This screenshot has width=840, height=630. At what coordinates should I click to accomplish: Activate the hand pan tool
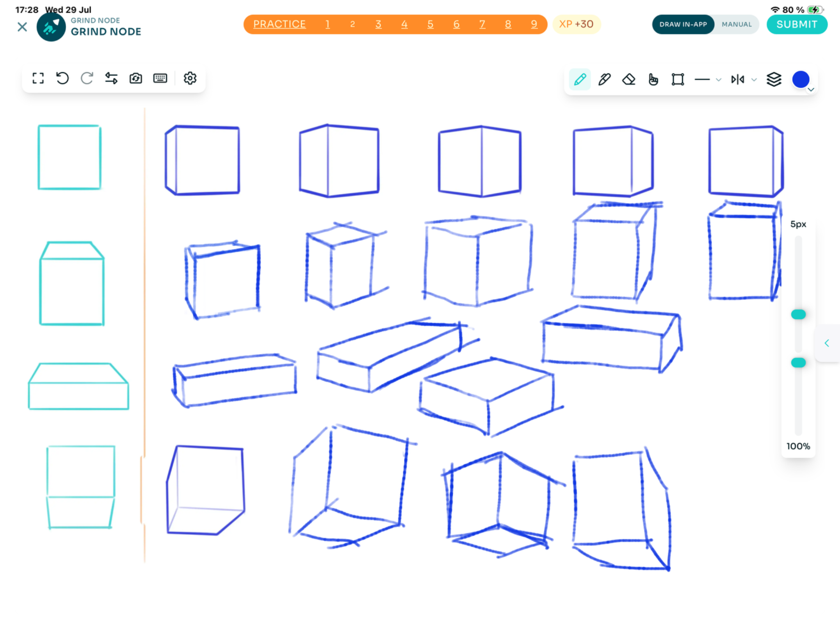[653, 79]
